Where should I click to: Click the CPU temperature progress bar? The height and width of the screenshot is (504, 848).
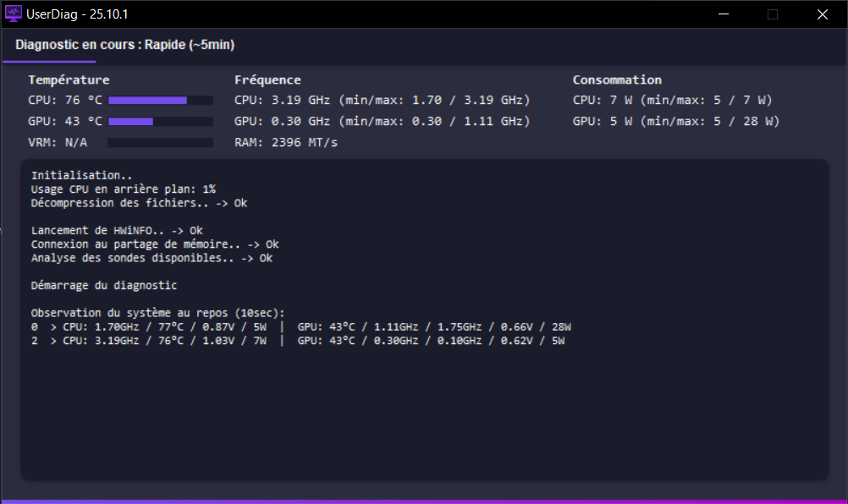(160, 101)
